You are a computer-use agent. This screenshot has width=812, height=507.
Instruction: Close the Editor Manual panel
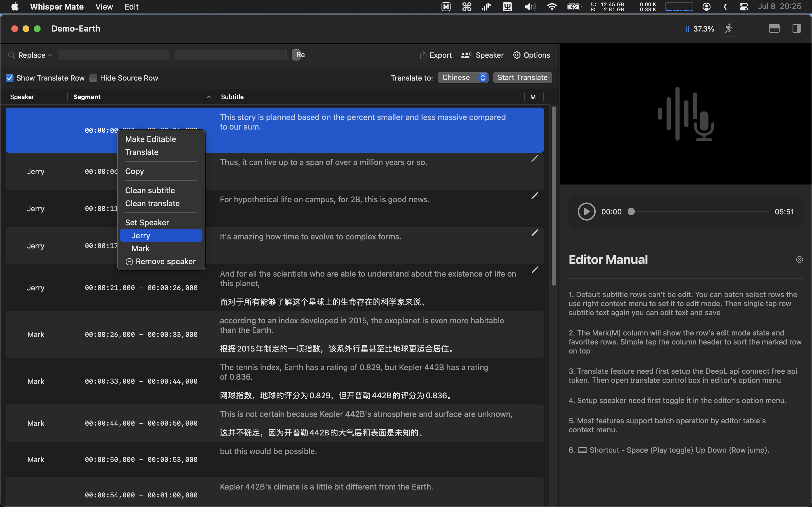click(x=799, y=259)
